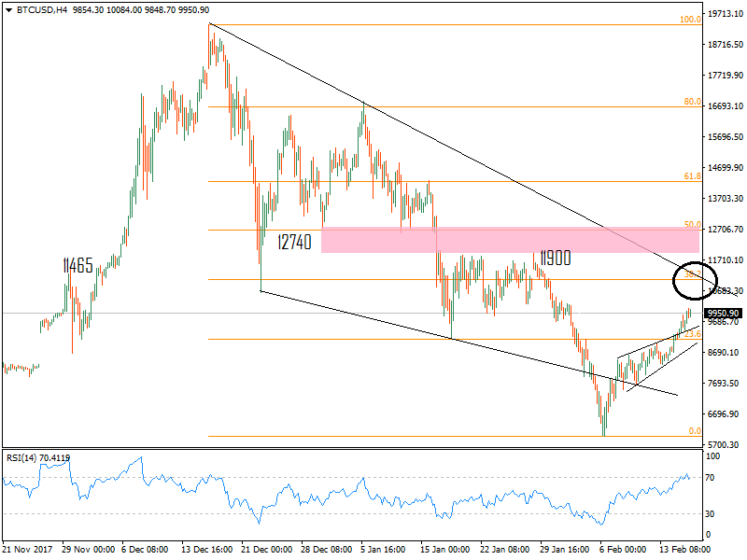Click the RSI 70 level on scale

pos(710,478)
